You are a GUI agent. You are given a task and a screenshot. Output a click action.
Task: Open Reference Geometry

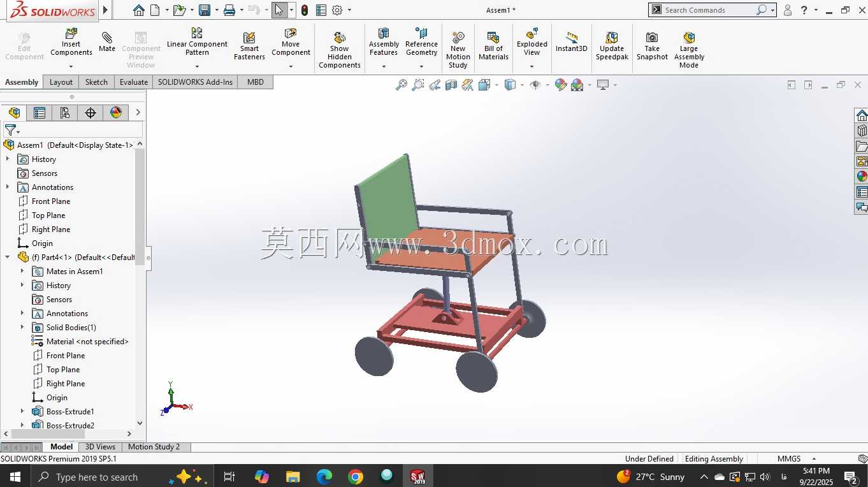pos(421,42)
